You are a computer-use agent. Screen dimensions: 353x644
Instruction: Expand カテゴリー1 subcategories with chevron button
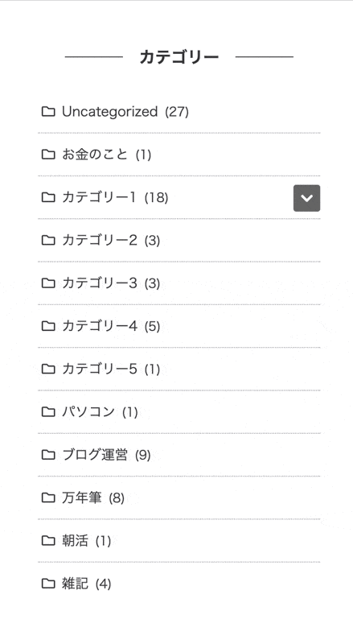click(x=306, y=198)
